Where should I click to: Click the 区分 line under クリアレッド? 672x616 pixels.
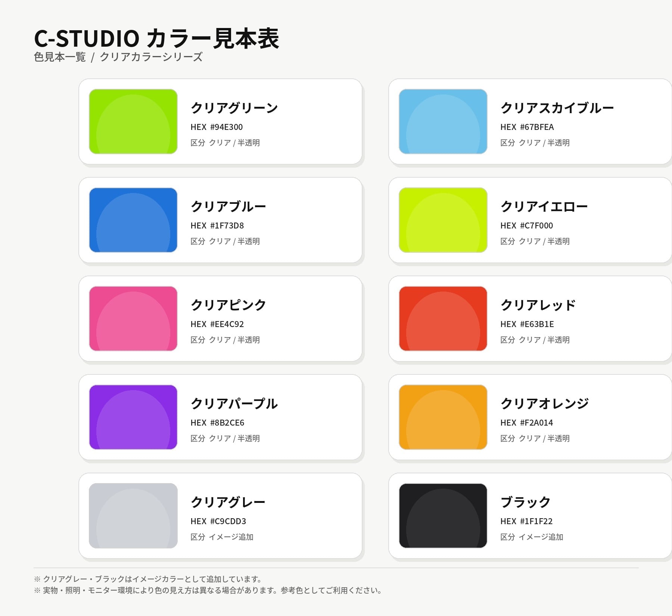[535, 340]
